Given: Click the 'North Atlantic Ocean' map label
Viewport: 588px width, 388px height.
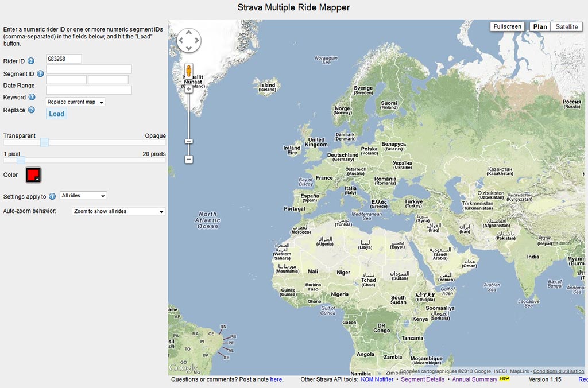Looking at the screenshot, I should pyautogui.click(x=208, y=220).
